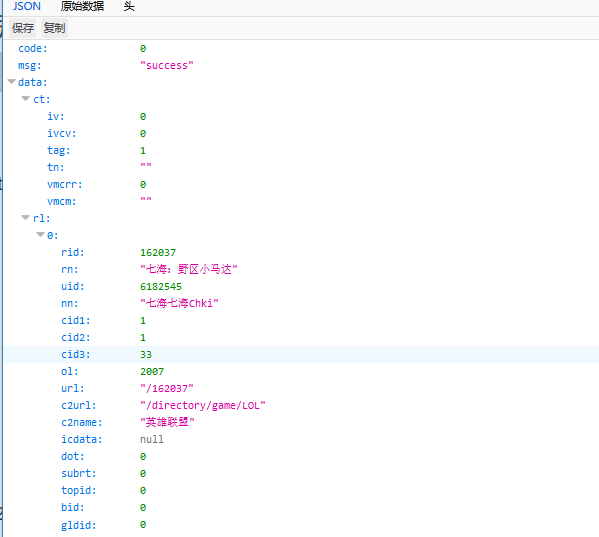Select the subrt key
This screenshot has width=599, height=537.
coord(79,473)
